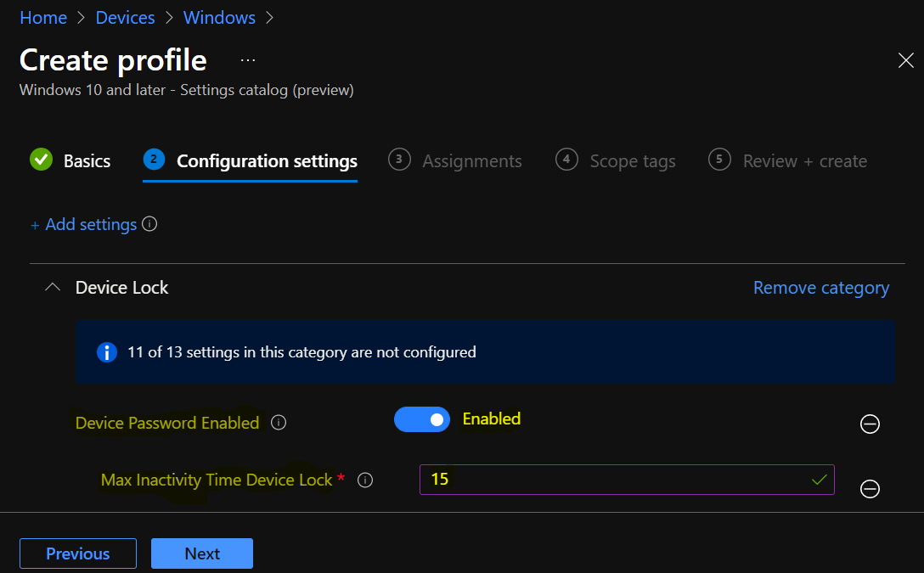Click the Create profile title

113,60
